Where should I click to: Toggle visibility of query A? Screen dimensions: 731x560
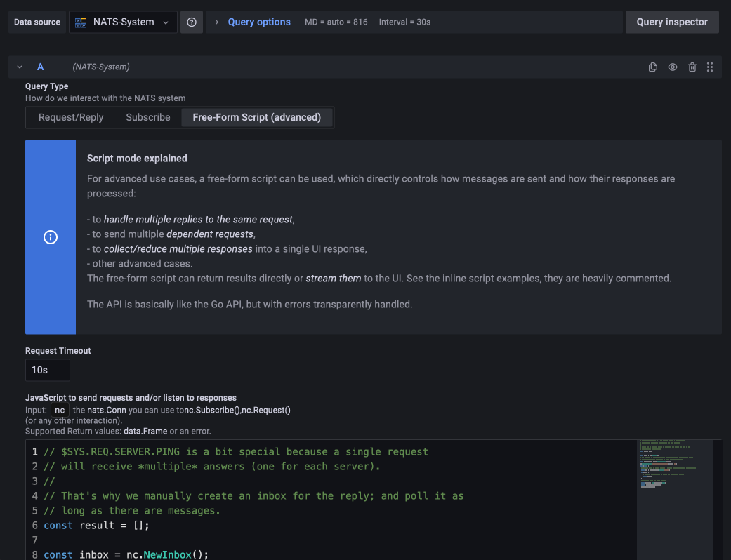coord(672,67)
